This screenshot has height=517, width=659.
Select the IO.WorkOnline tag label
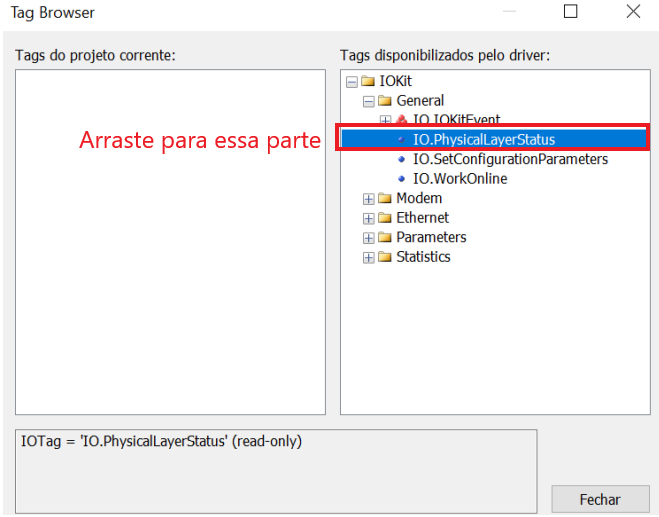click(x=460, y=179)
